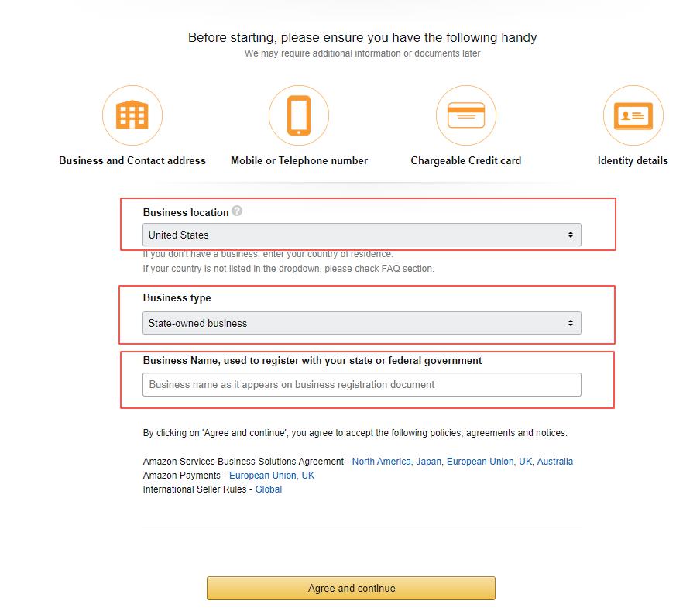
Task: Open Amazon Payments European Union link
Action: point(262,476)
